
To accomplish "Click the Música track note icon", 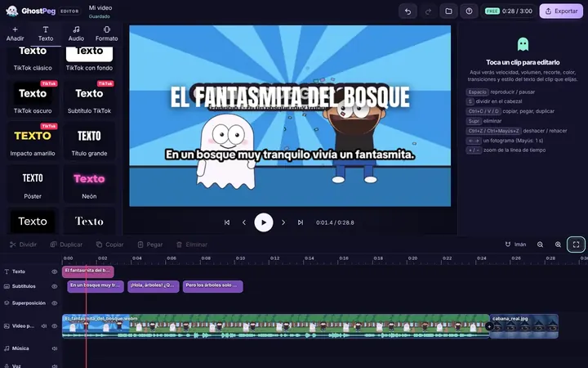I will click(7, 348).
